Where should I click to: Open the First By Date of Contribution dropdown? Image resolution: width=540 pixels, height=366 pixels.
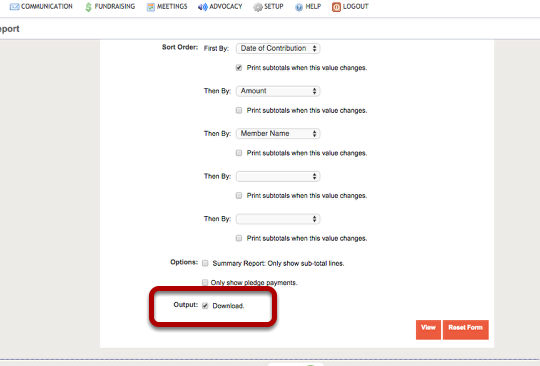coord(278,49)
